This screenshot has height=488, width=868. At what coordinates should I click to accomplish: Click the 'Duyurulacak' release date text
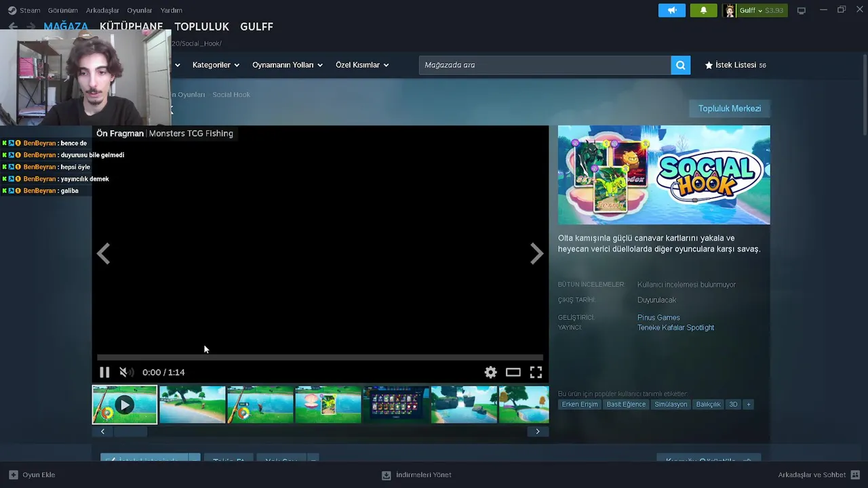656,300
